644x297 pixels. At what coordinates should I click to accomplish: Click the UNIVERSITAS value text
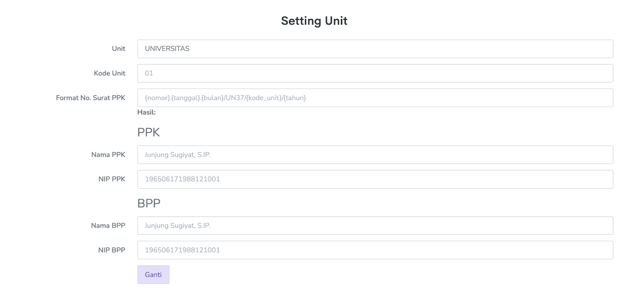[167, 49]
